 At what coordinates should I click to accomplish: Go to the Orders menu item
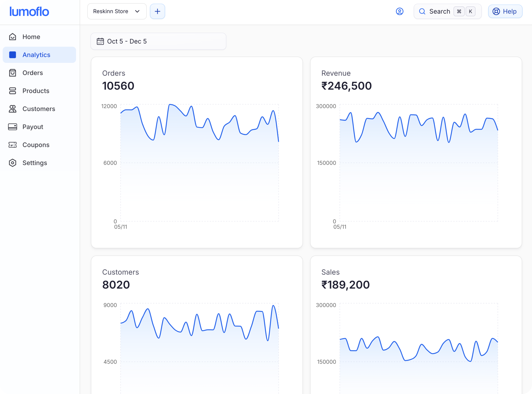(x=33, y=73)
